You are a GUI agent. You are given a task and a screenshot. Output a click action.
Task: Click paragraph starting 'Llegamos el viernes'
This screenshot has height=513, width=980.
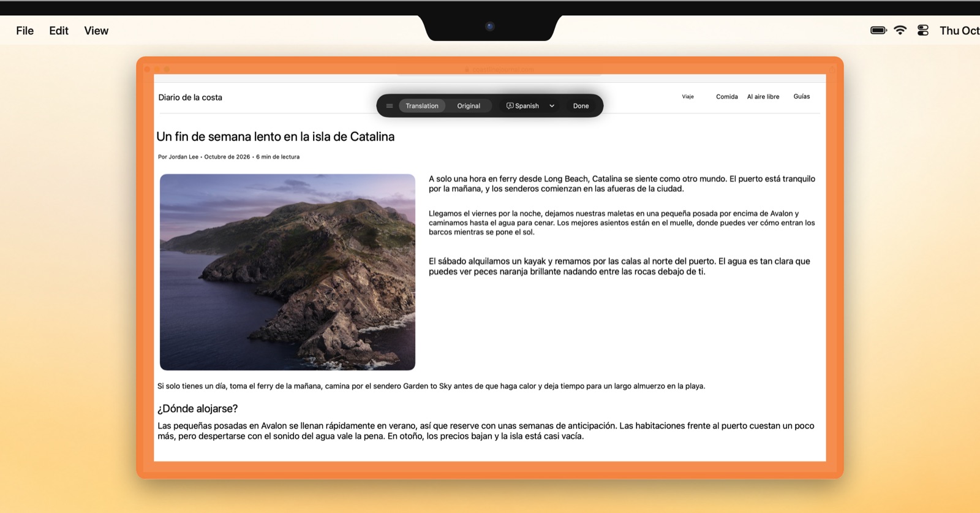[622, 222]
